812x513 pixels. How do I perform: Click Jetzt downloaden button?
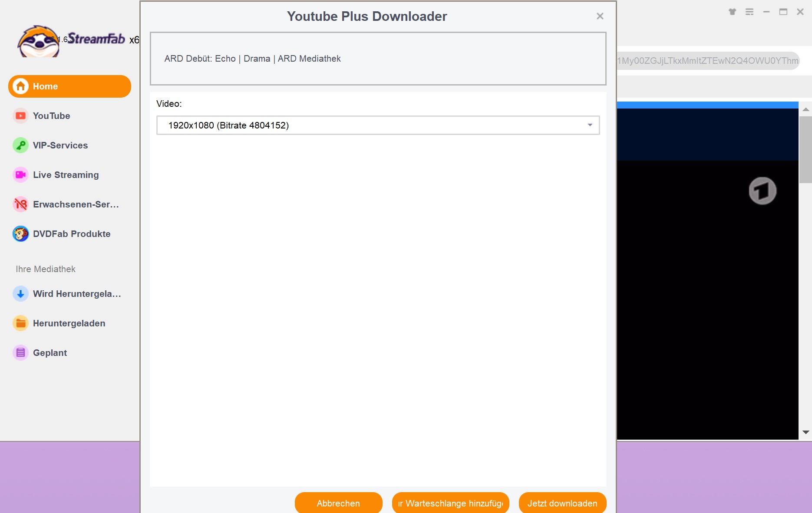562,503
